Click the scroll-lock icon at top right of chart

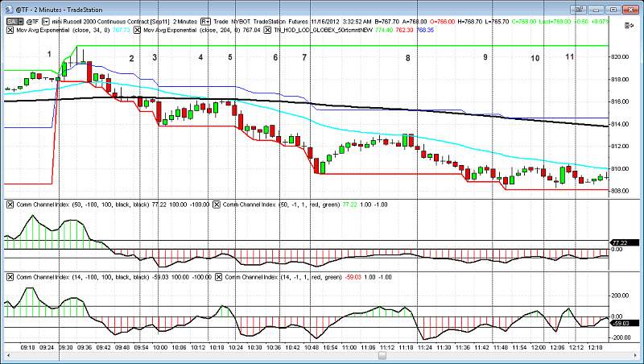coord(629,26)
